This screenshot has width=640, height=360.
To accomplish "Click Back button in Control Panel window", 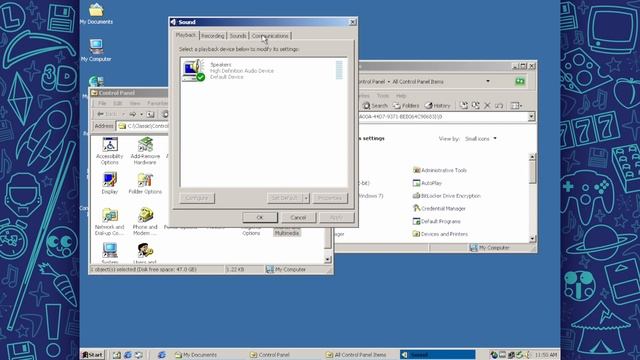I will [107, 114].
